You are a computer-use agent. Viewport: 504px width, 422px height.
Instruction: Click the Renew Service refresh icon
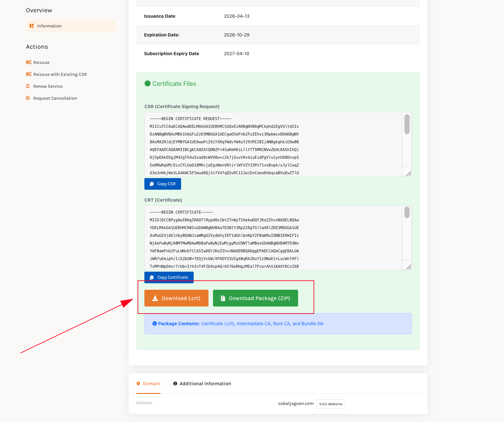(x=28, y=86)
